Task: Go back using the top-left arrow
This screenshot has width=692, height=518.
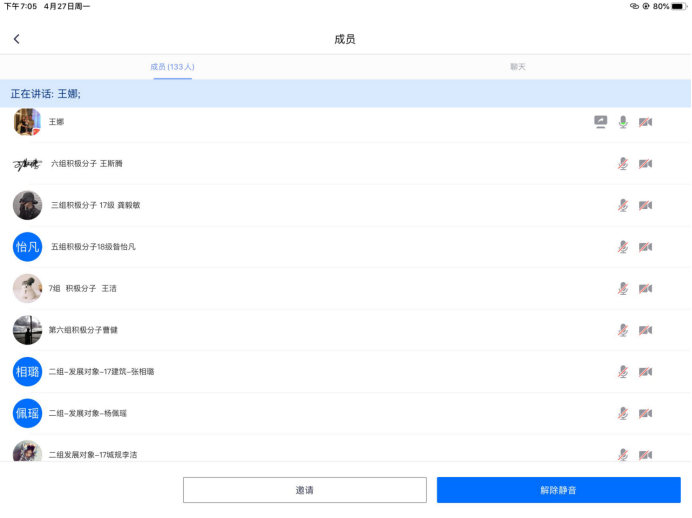Action: coord(16,39)
